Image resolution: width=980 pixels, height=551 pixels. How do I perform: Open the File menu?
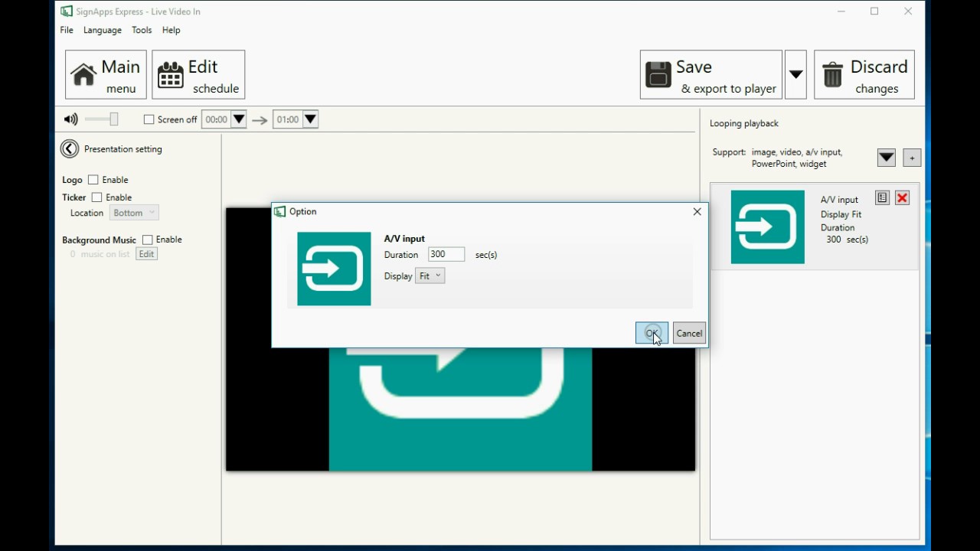(x=67, y=30)
